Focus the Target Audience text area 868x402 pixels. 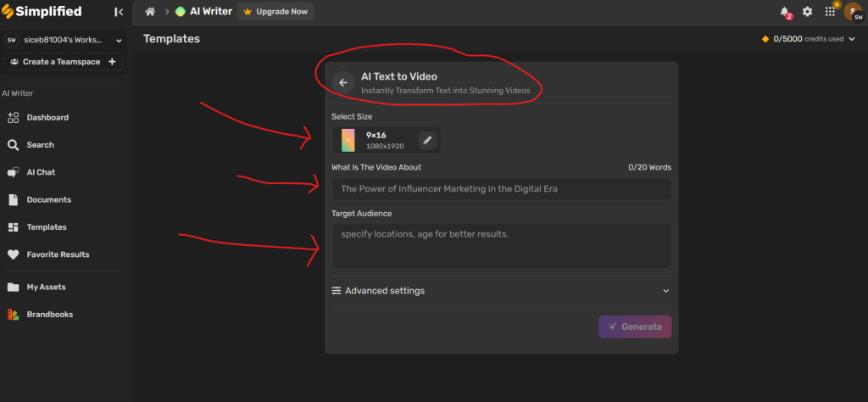(502, 245)
